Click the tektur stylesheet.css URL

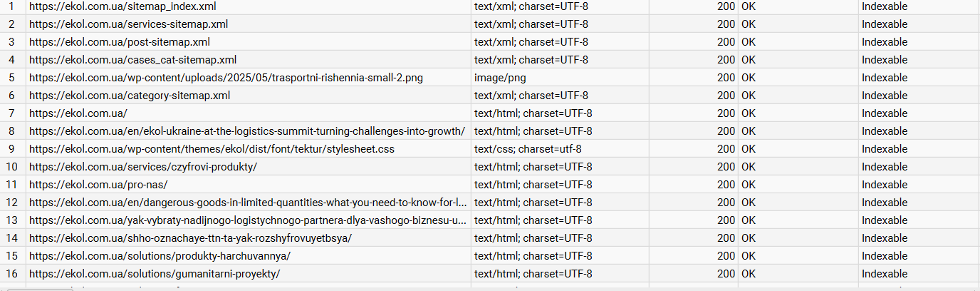click(x=212, y=149)
